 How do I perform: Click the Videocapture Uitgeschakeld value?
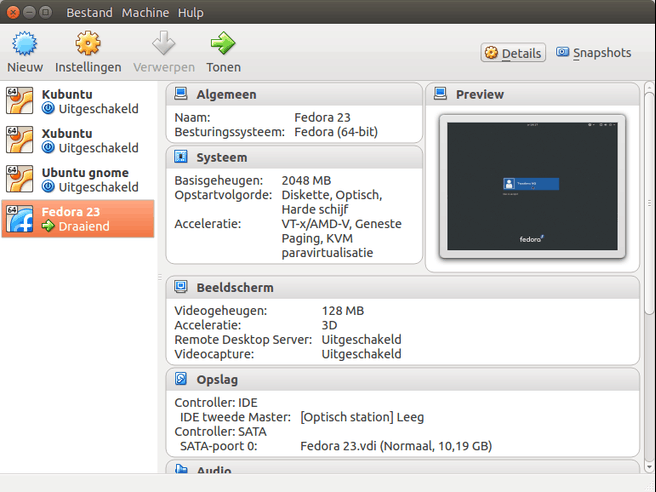click(x=361, y=354)
